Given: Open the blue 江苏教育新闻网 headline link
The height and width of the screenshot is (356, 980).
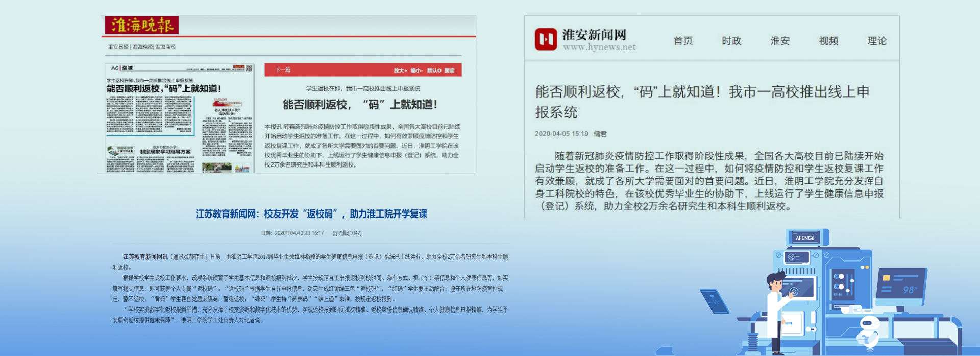Looking at the screenshot, I should 311,214.
